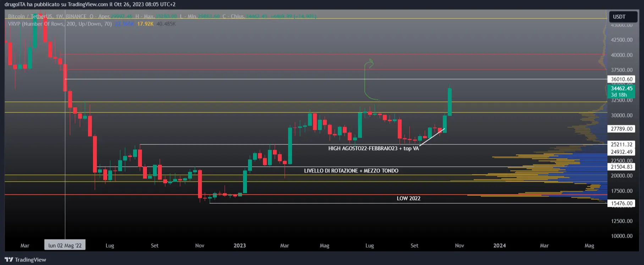Click the lun 02 Mag '22 date marker
Screen dimensions: 644x265
pyautogui.click(x=65, y=245)
